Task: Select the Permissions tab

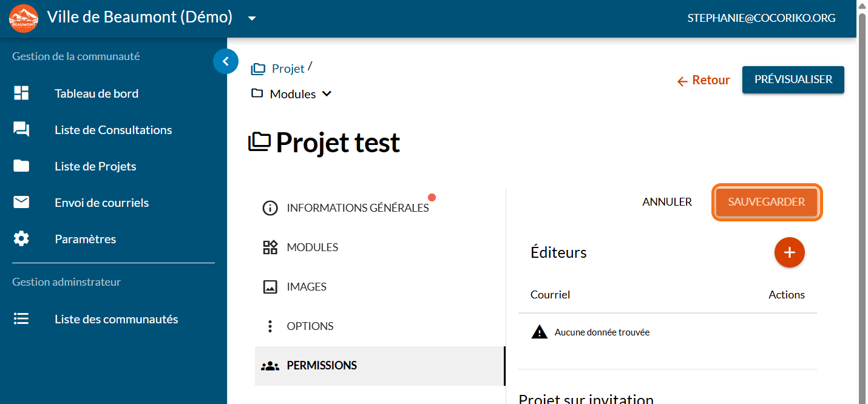Action: click(321, 366)
